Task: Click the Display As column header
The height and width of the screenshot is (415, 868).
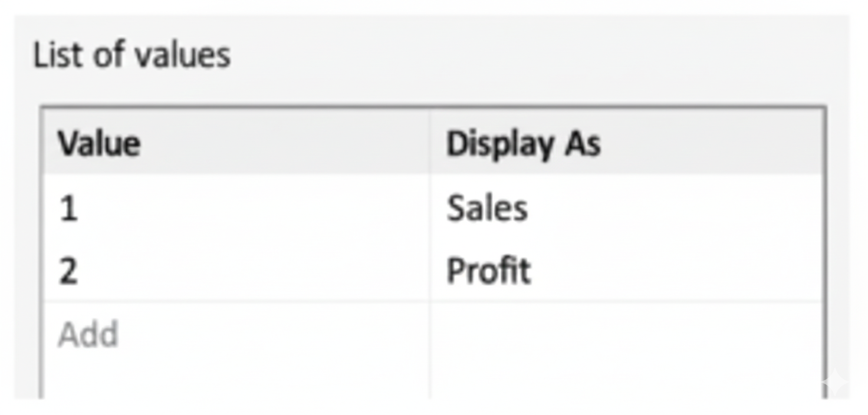Action: [x=523, y=144]
